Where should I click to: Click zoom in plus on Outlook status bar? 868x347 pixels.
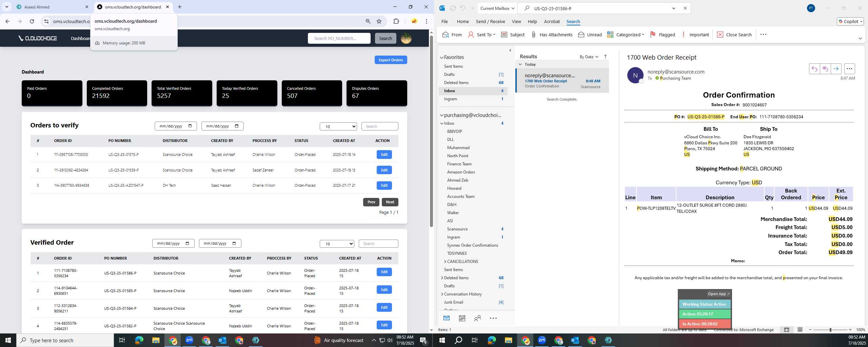[850, 330]
